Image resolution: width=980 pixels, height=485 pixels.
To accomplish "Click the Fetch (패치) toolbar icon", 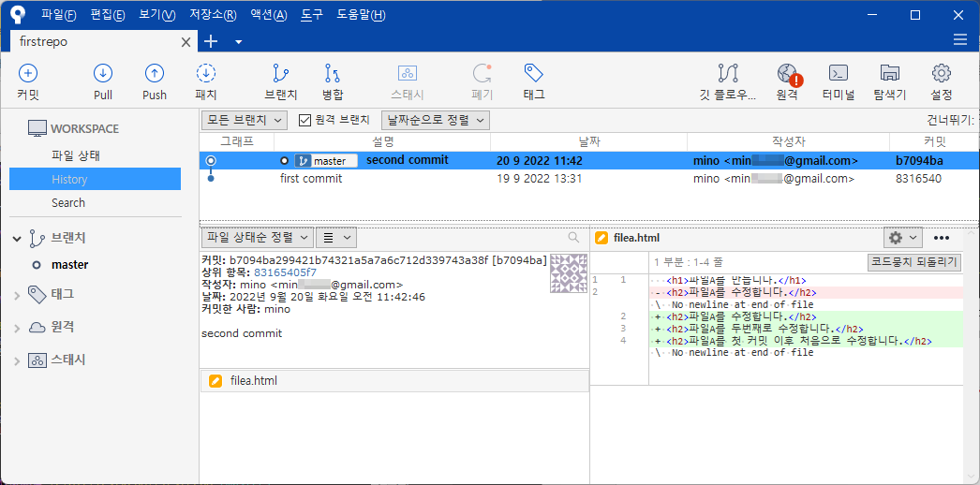I will [x=206, y=74].
